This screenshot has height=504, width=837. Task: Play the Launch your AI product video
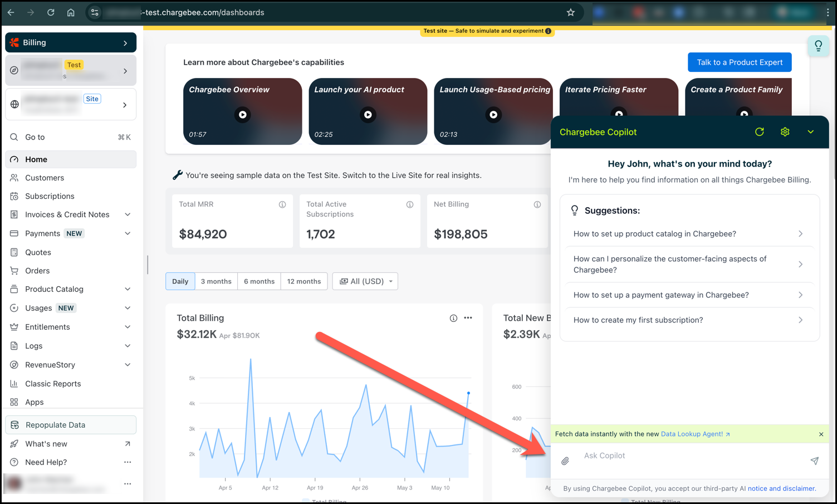click(x=368, y=115)
